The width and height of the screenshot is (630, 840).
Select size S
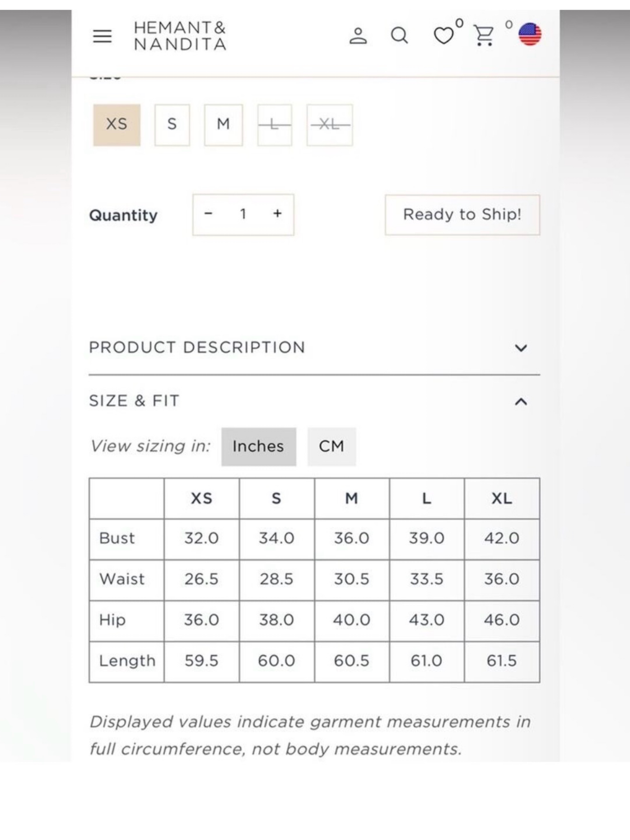172,125
